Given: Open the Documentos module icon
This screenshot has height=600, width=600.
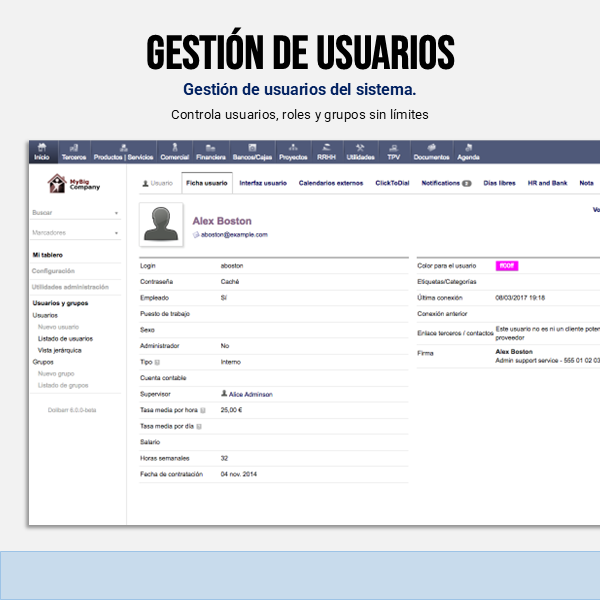Looking at the screenshot, I should [432, 147].
